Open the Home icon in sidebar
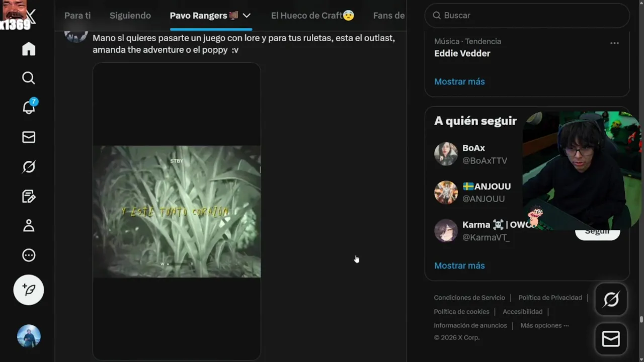This screenshot has width=644, height=362. click(x=29, y=49)
